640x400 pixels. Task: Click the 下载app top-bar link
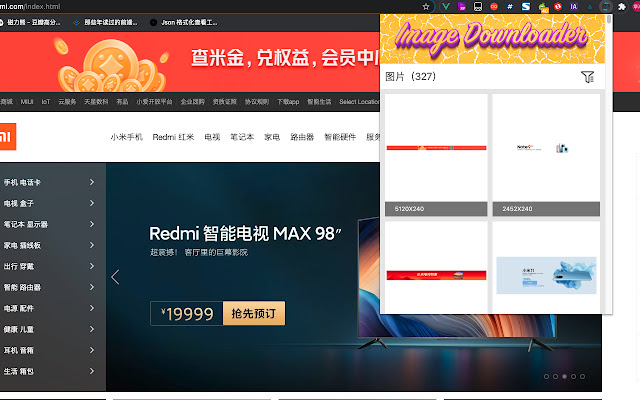(x=288, y=102)
